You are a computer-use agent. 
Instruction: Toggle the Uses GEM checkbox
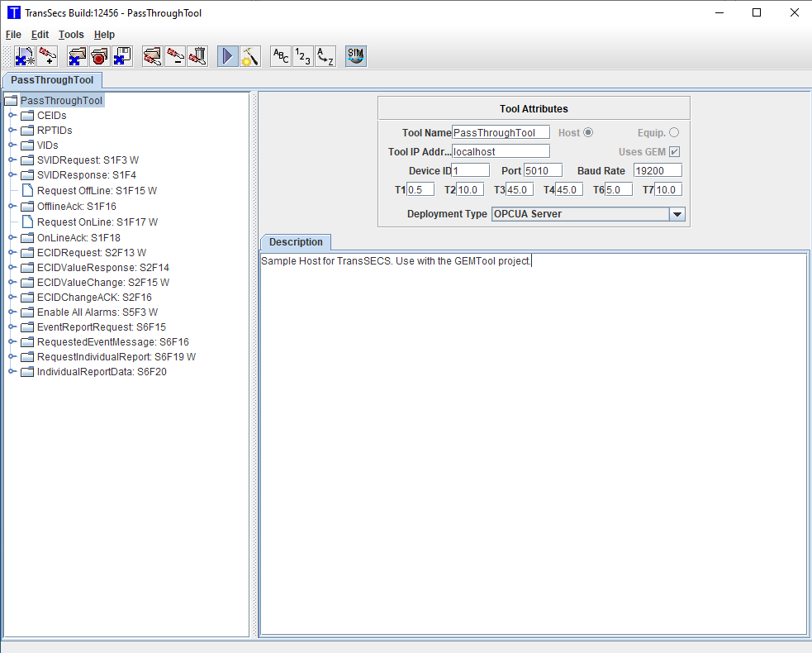[x=674, y=152]
